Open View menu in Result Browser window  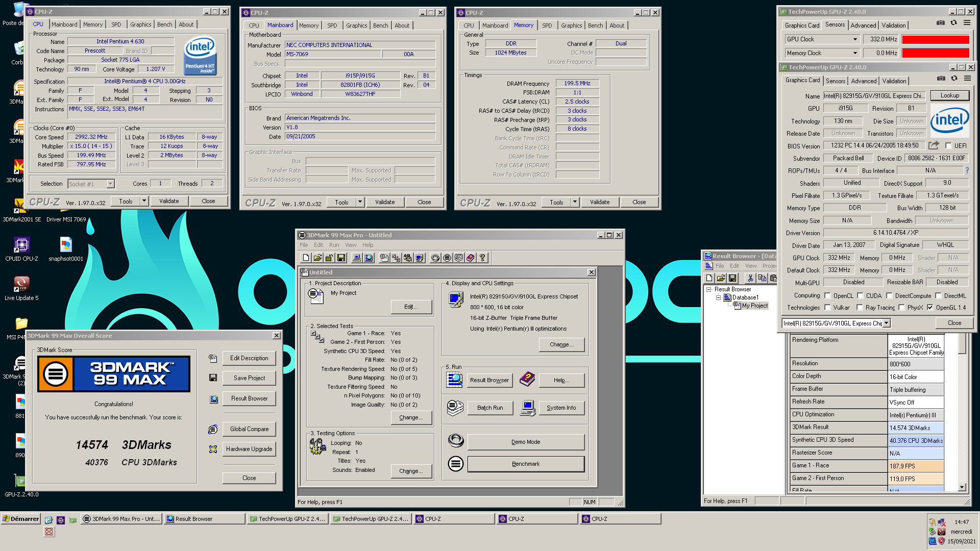point(751,266)
